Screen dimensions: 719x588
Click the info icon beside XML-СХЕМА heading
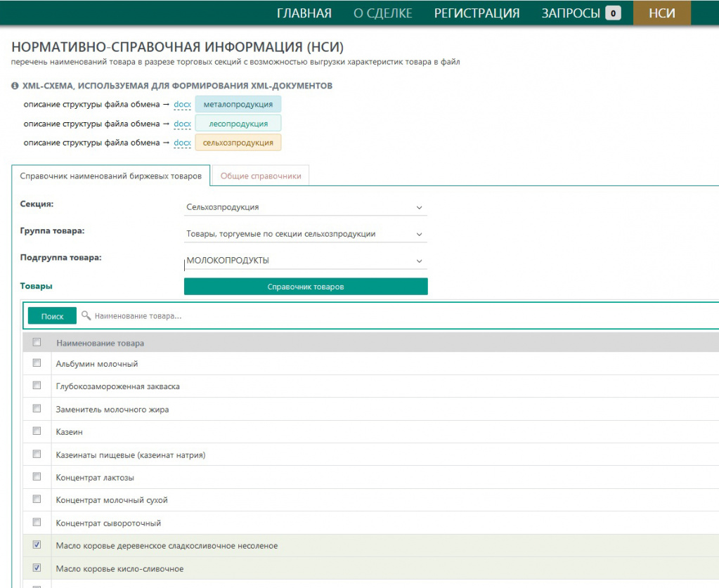pos(15,86)
